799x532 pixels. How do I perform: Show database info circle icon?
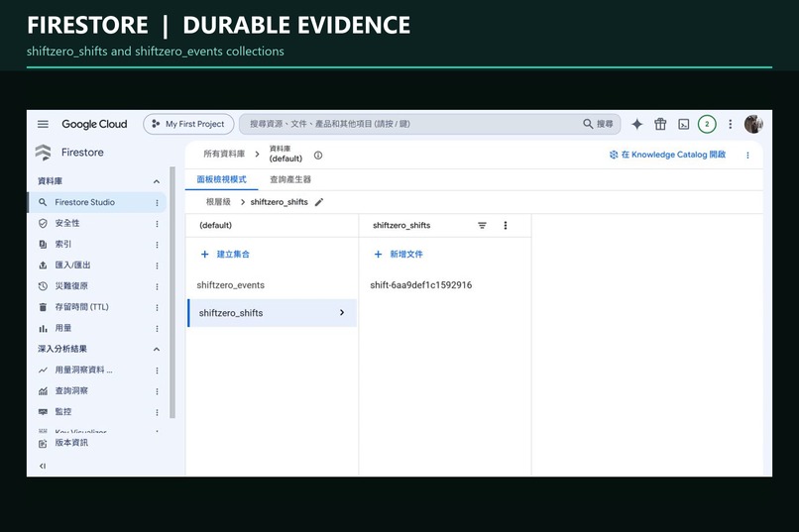318,156
